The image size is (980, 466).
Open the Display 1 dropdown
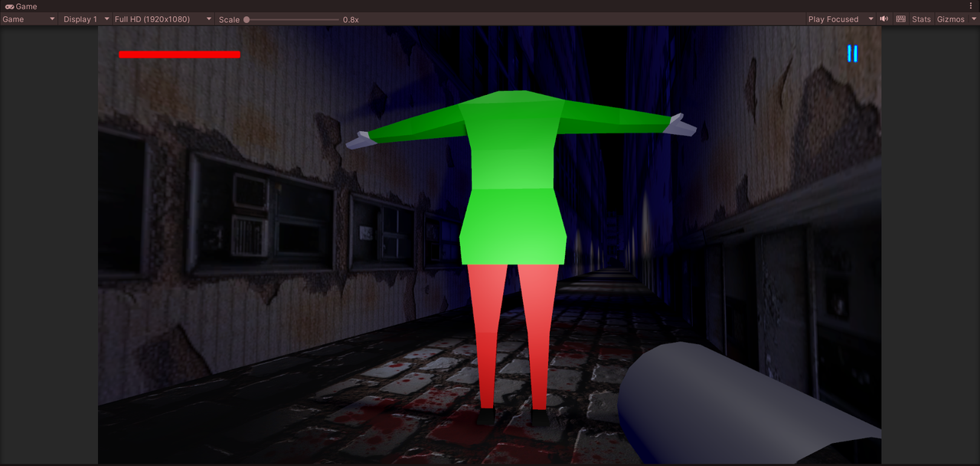click(84, 19)
